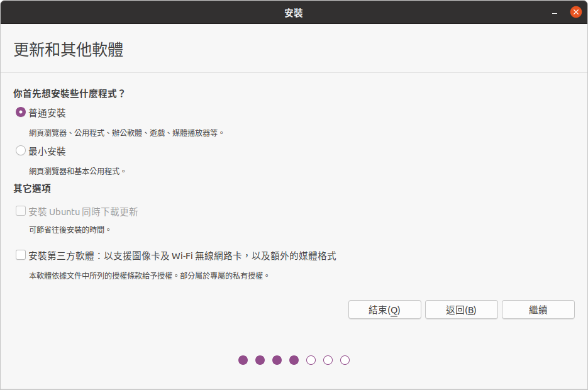Screen dimensions: 588x390
Task: Click the 結束(Q) button
Action: pos(385,309)
